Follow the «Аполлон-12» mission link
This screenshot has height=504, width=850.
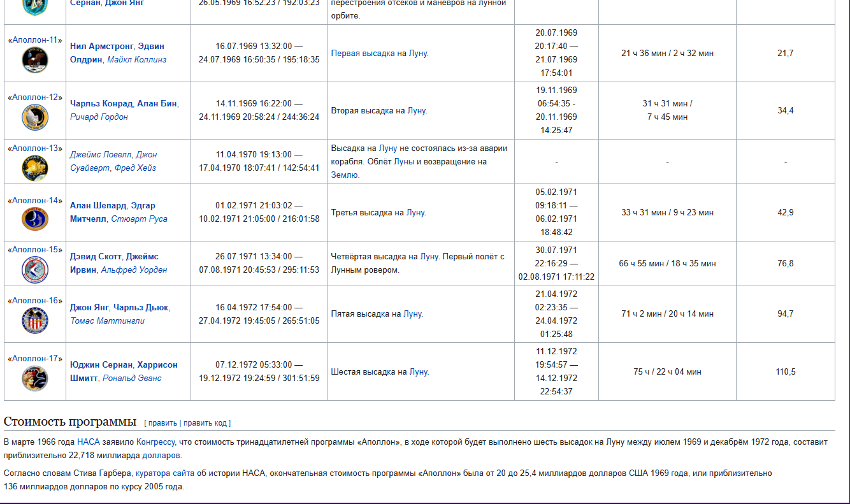[35, 97]
